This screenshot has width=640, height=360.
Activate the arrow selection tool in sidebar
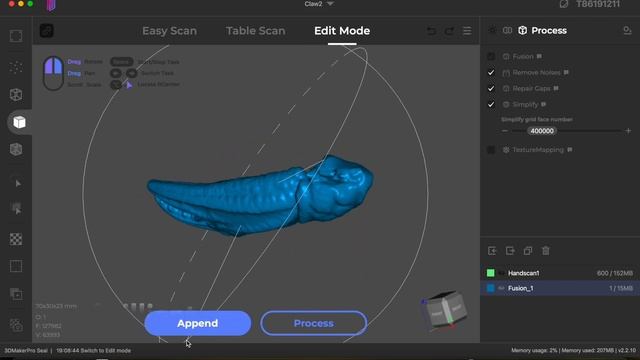(x=18, y=184)
